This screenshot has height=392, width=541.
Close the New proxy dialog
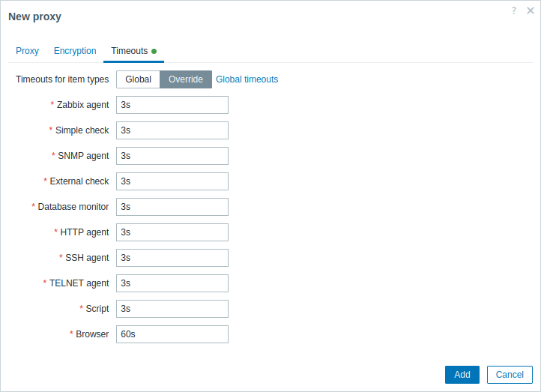(531, 10)
